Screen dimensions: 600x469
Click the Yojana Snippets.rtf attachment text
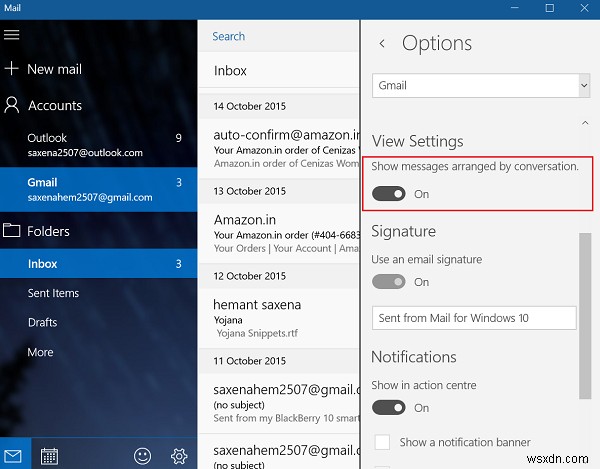click(x=257, y=334)
